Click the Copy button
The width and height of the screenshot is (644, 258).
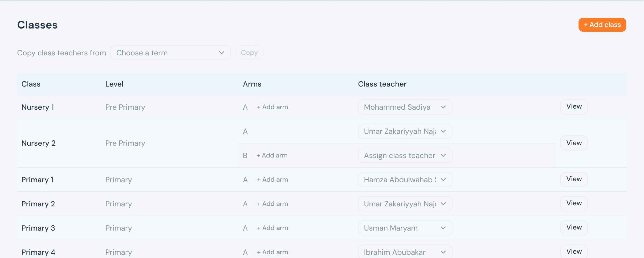click(x=249, y=53)
